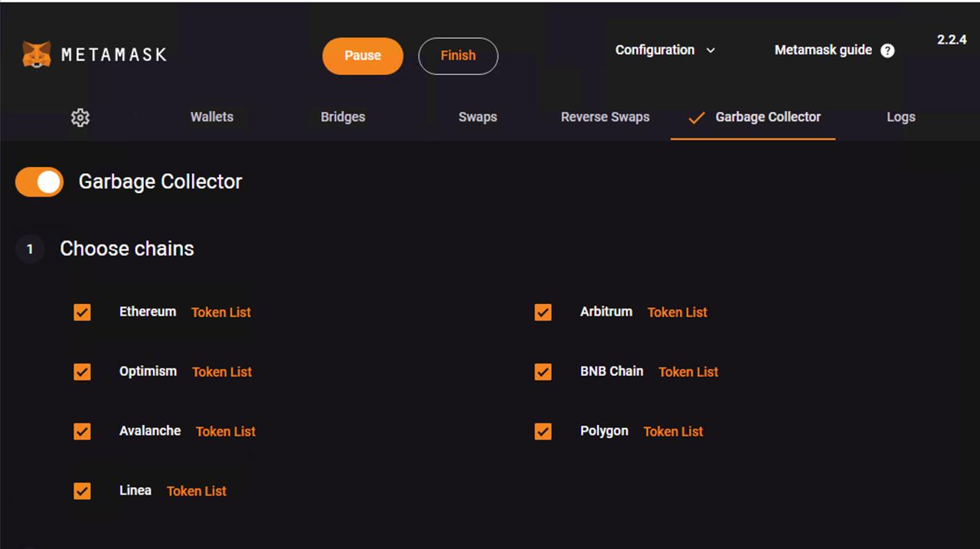Click the Linea chain label

pyautogui.click(x=136, y=491)
